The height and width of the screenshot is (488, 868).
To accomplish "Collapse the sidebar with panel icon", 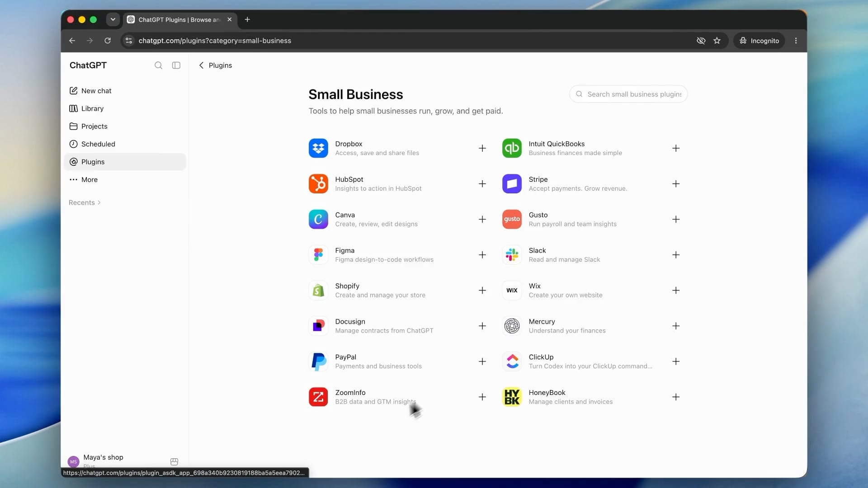I will pyautogui.click(x=176, y=66).
